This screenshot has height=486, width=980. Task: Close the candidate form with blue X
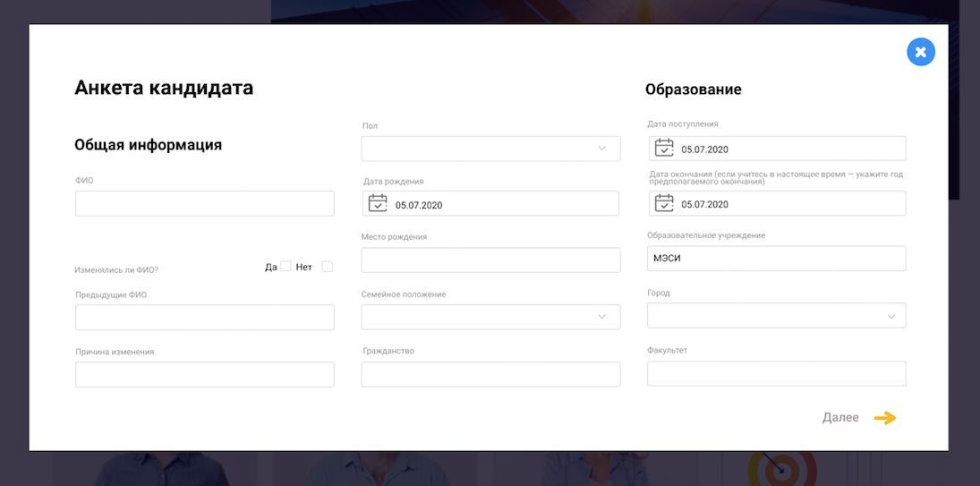(920, 52)
